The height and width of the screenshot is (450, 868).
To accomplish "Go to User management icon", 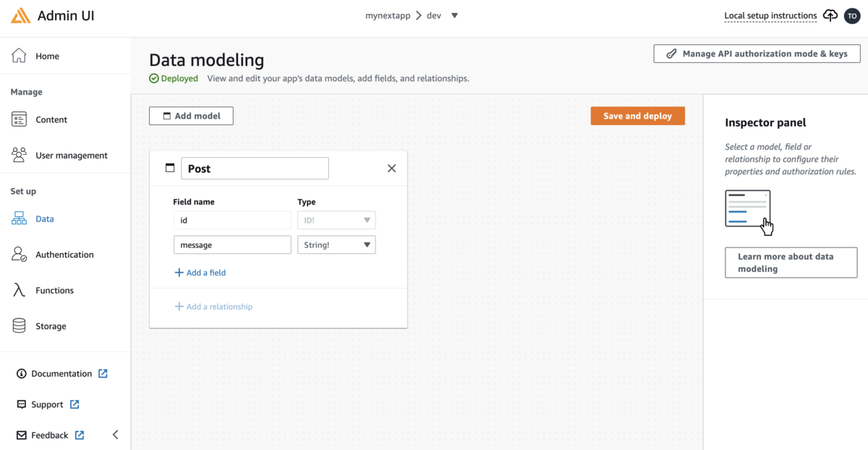I will pos(20,155).
